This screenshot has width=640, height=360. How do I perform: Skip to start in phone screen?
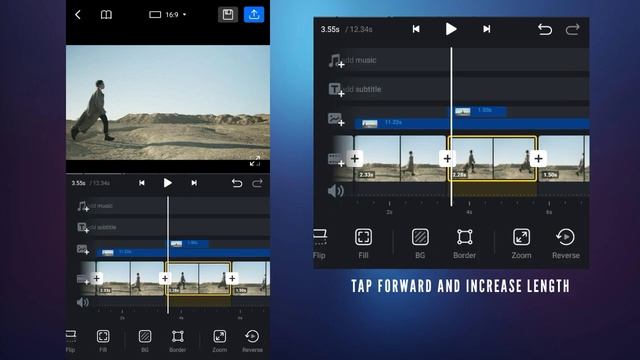coord(142,183)
